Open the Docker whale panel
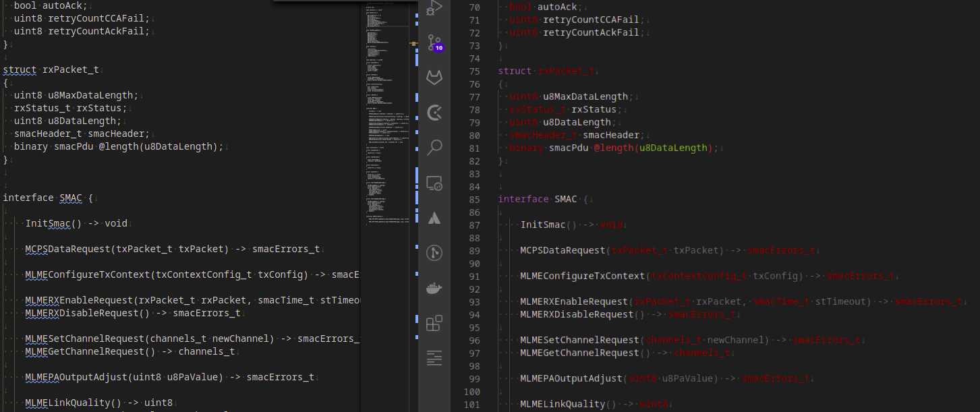Viewport: 980px width, 412px height. coord(434,289)
